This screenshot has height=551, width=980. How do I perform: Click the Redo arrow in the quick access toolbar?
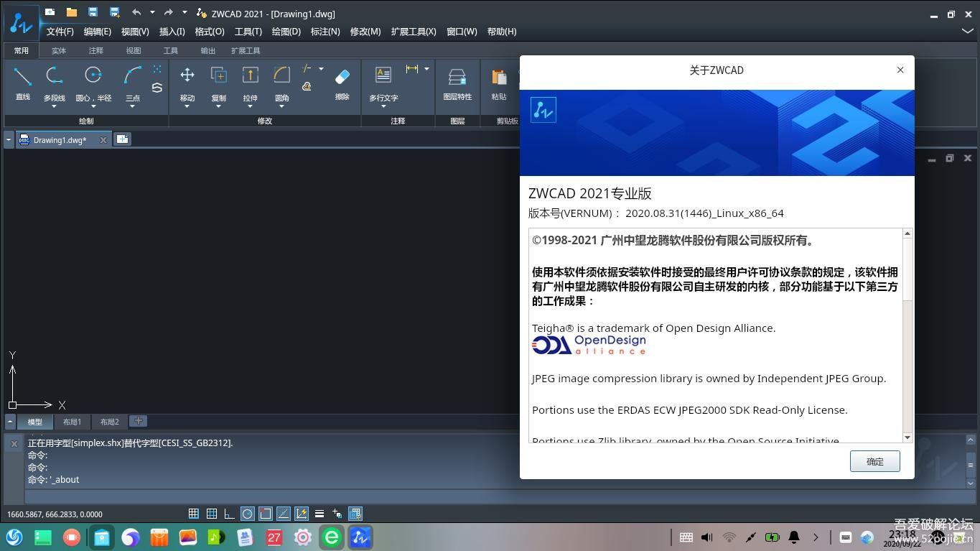click(169, 12)
